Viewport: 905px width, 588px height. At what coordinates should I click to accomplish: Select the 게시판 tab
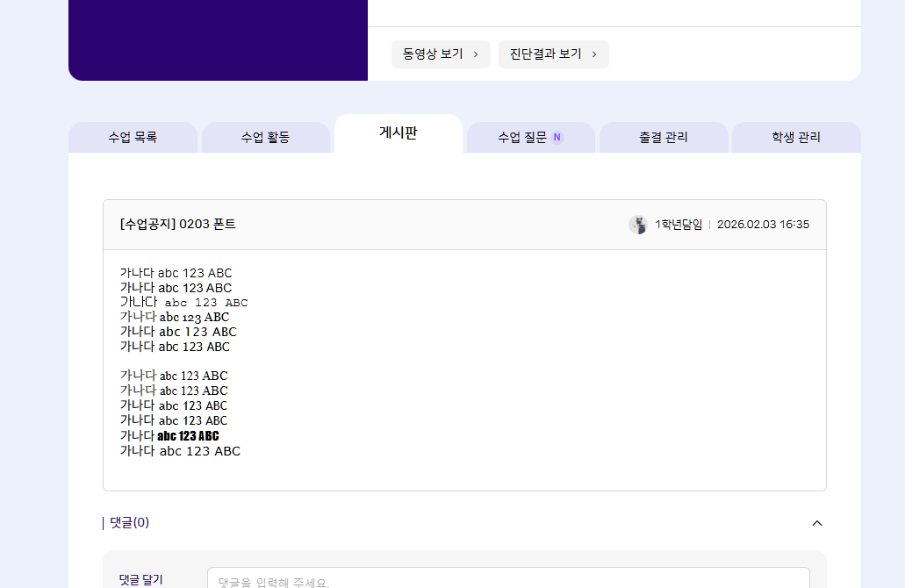click(399, 133)
